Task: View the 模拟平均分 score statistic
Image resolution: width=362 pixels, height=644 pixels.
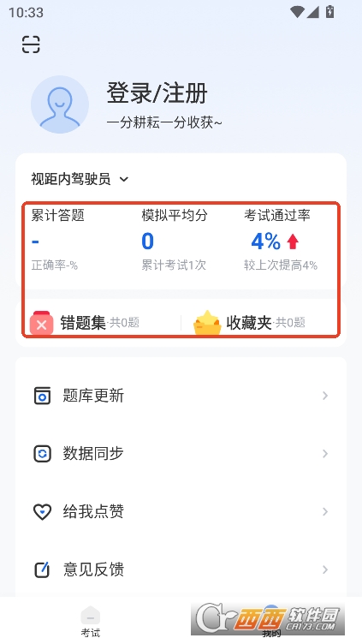Action: pyautogui.click(x=175, y=241)
